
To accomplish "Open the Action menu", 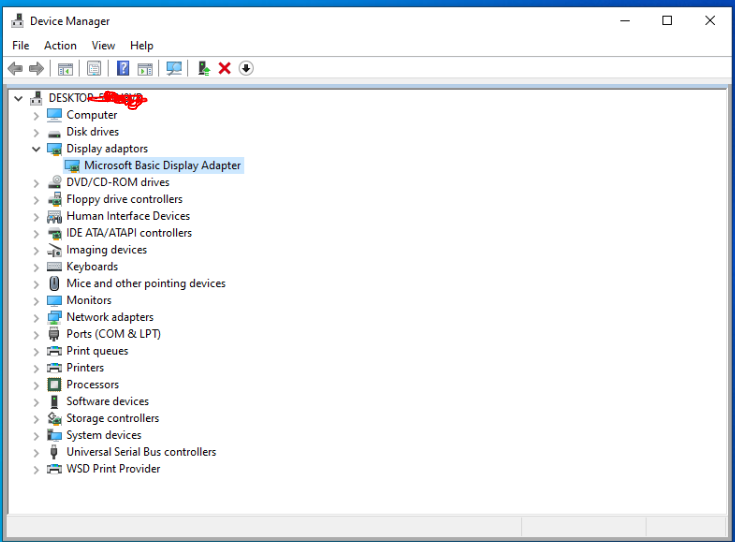I will pos(60,45).
